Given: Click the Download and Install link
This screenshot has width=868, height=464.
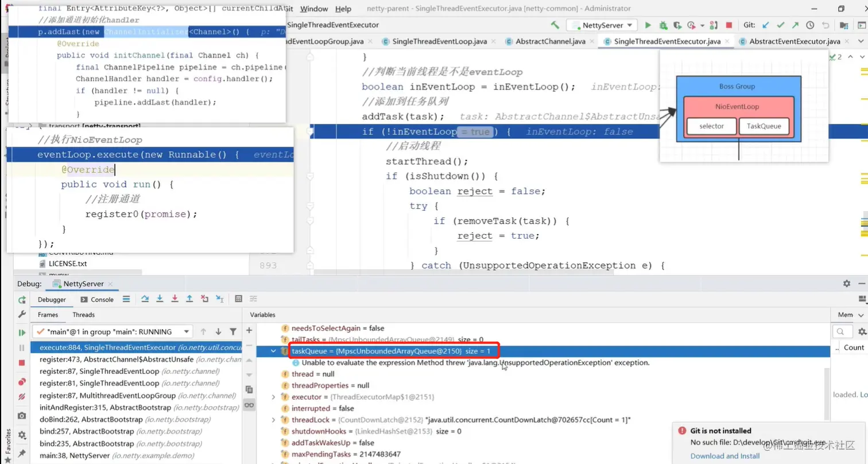Looking at the screenshot, I should tap(725, 456).
